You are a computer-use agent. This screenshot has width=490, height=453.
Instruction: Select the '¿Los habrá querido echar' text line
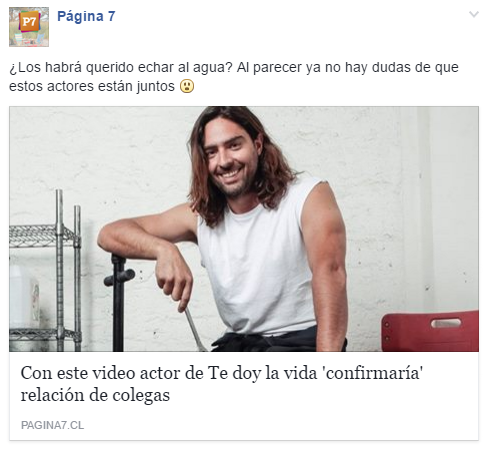[234, 67]
